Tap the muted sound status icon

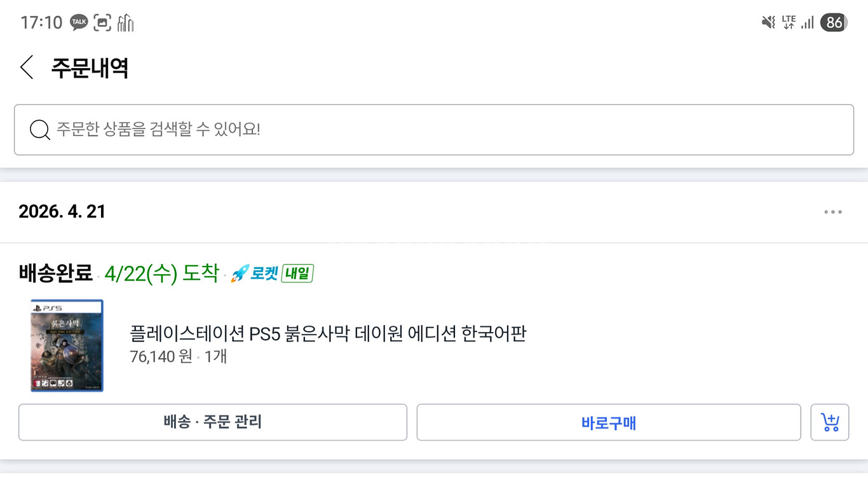click(768, 23)
